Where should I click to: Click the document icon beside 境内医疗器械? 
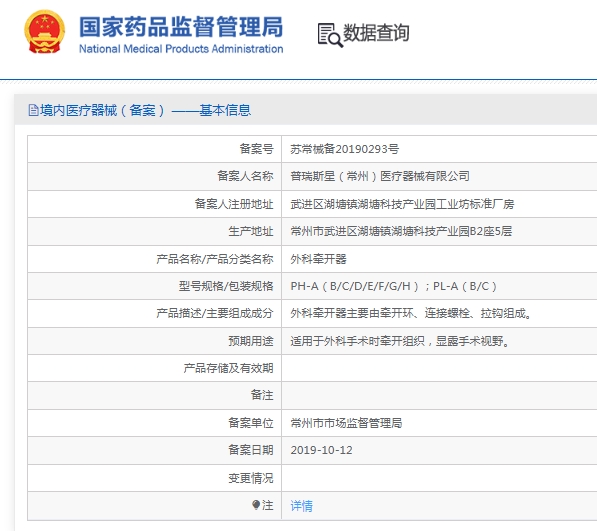click(34, 110)
